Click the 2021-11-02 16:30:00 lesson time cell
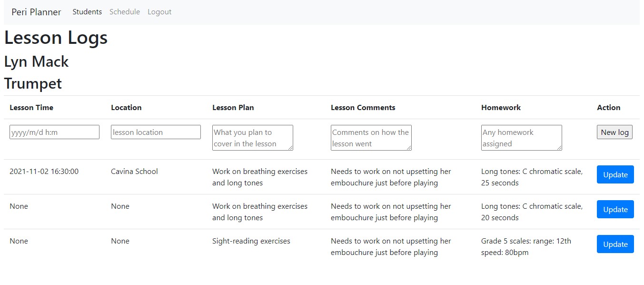Image resolution: width=644 pixels, height=285 pixels. click(44, 172)
